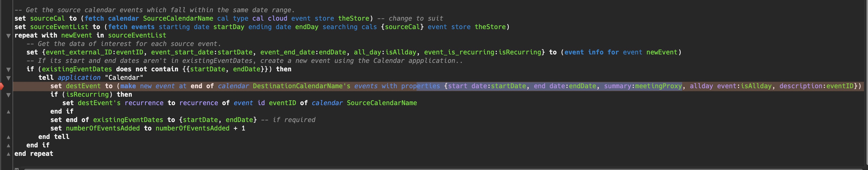The height and width of the screenshot is (170, 868).
Task: Collapse the 'repeat with newEvent' block fold triangle
Action: click(x=8, y=36)
